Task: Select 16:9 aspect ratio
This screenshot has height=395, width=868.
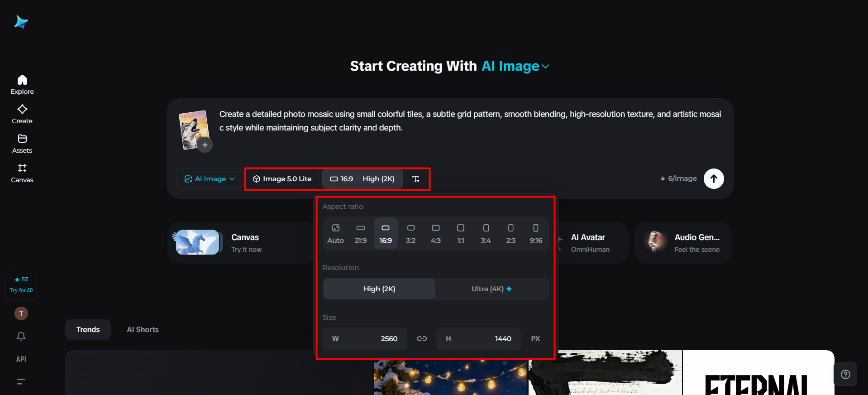Action: point(386,233)
